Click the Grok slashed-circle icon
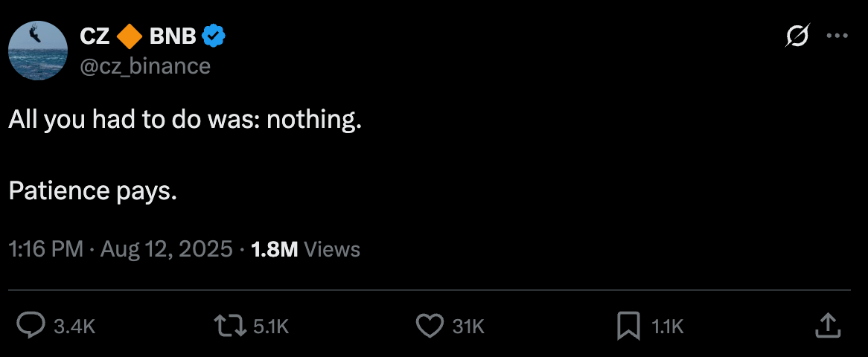This screenshot has width=868, height=357. pos(797,36)
